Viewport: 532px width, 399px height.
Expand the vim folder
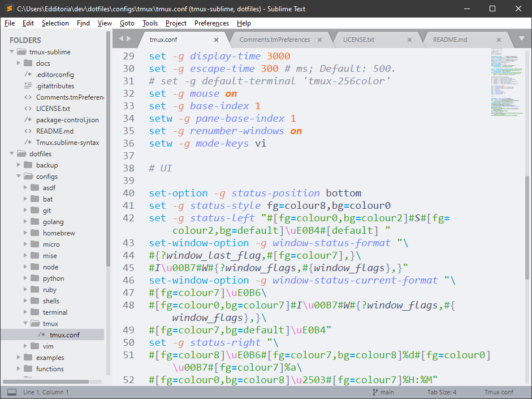[x=25, y=346]
